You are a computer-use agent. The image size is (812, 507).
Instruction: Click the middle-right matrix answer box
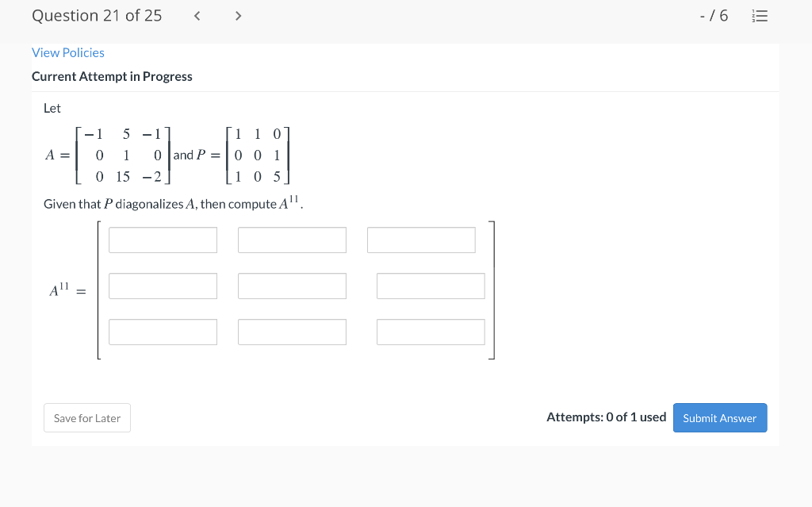point(431,286)
